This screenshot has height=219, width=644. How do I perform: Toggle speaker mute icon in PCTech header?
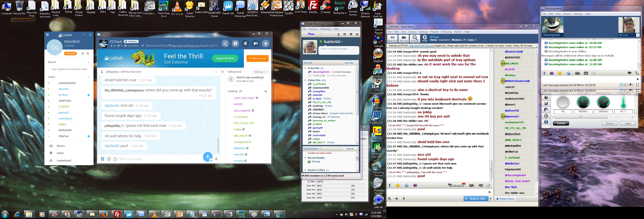245,43
